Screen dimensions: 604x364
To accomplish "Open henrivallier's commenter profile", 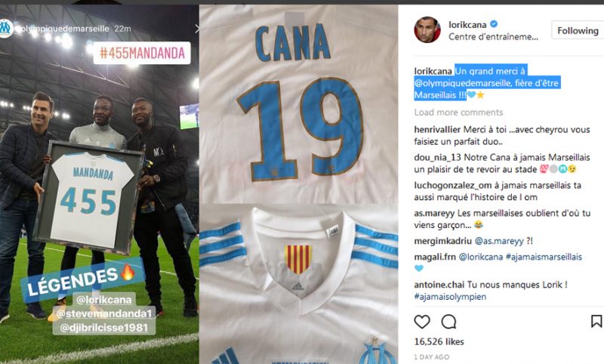I will (437, 129).
